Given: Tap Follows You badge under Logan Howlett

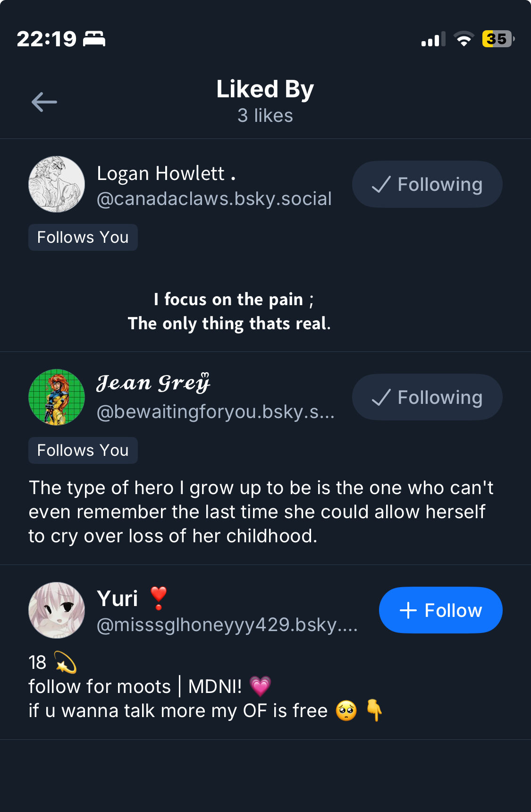Looking at the screenshot, I should coord(83,237).
